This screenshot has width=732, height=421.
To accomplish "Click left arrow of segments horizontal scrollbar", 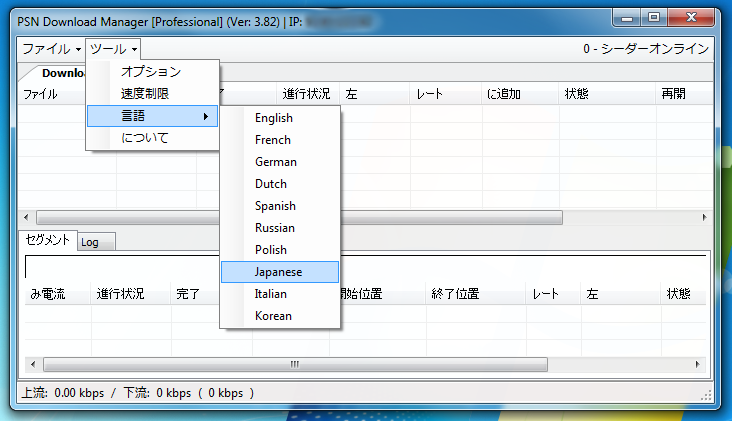I will [33, 364].
